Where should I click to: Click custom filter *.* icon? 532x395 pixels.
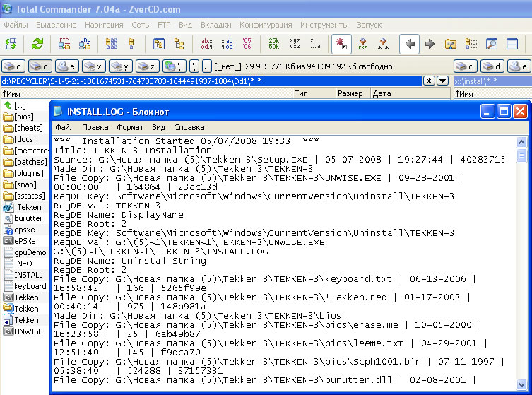point(383,44)
